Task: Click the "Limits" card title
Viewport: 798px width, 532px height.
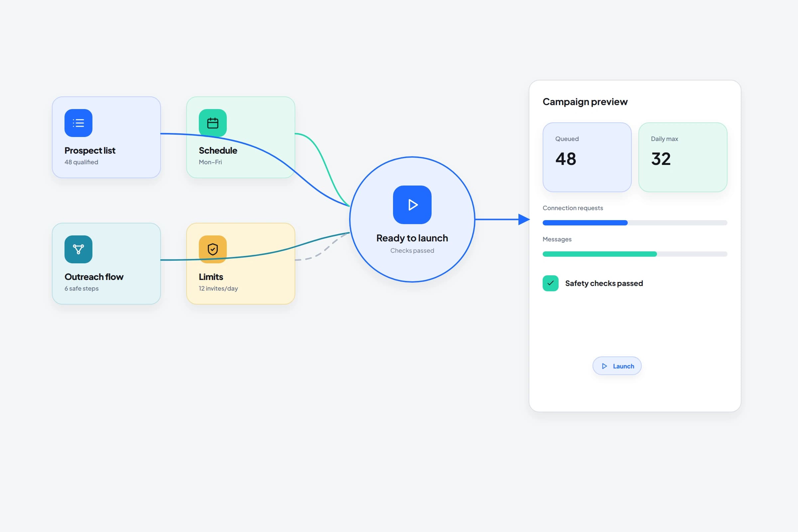Action: click(211, 277)
